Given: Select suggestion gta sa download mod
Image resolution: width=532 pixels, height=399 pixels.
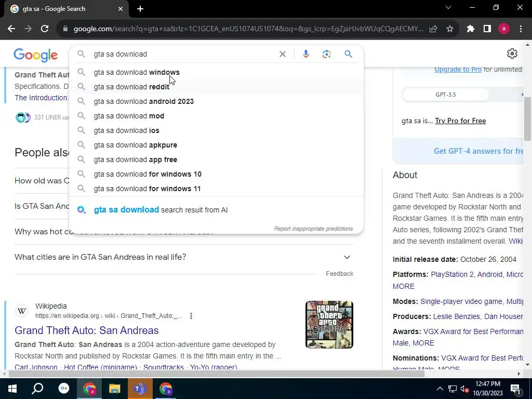Looking at the screenshot, I should (x=217, y=116).
